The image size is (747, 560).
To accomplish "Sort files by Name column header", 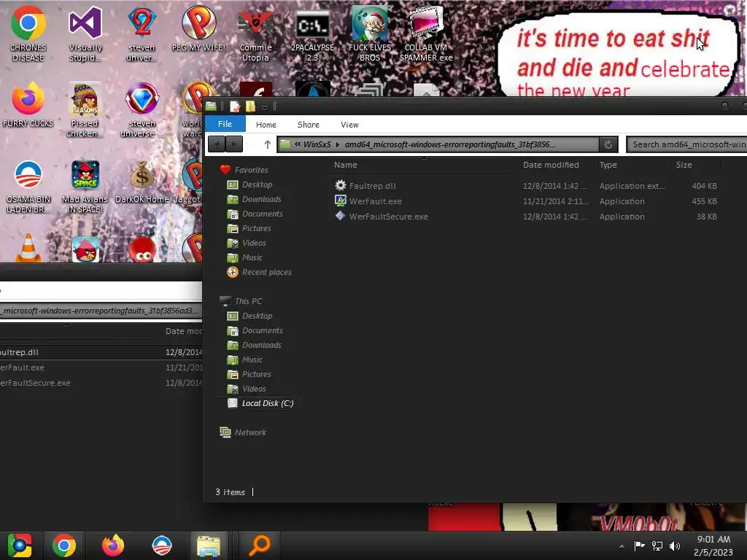I will point(422,165).
